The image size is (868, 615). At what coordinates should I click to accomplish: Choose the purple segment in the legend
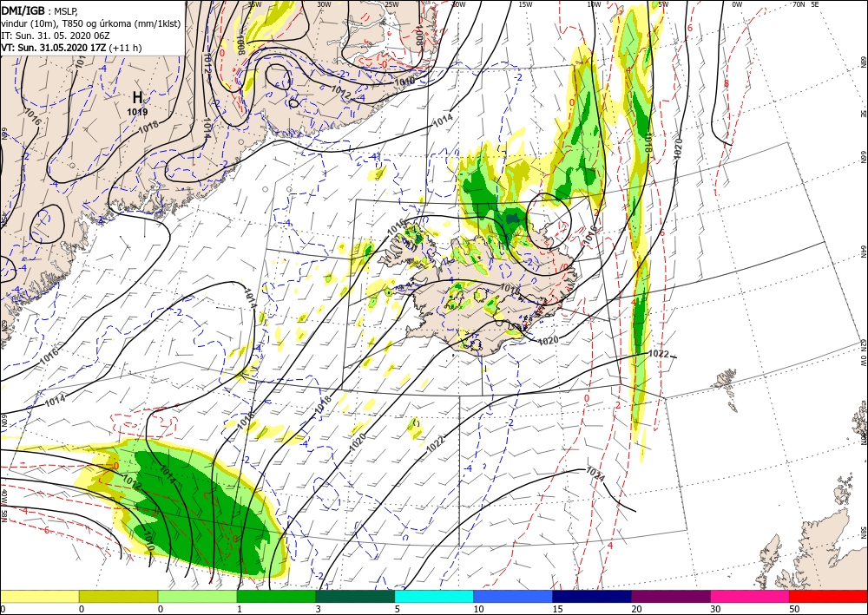click(x=671, y=596)
